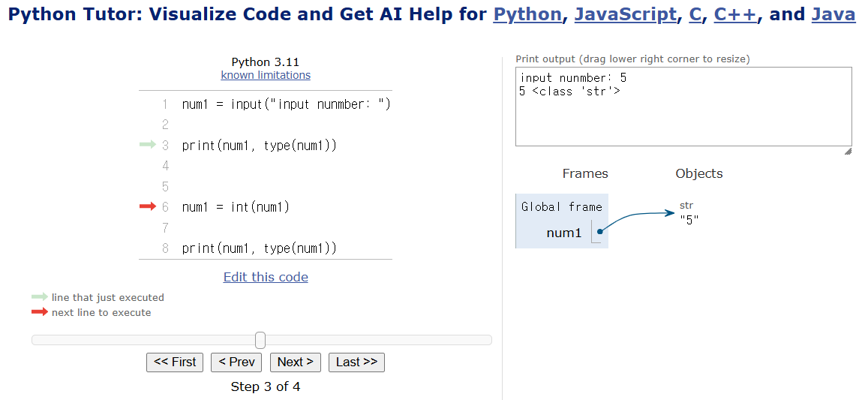Click the "5 <class 'str'>" output line
The height and width of the screenshot is (400, 868).
pyautogui.click(x=570, y=92)
